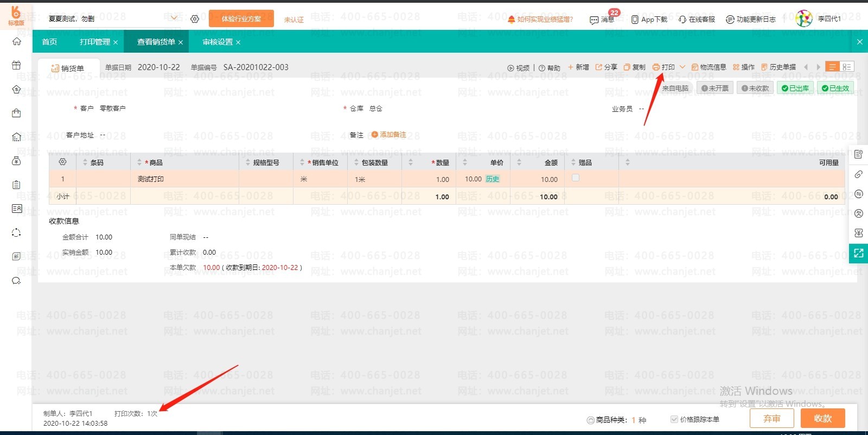Open 功能更新日志 changelog

pos(751,20)
